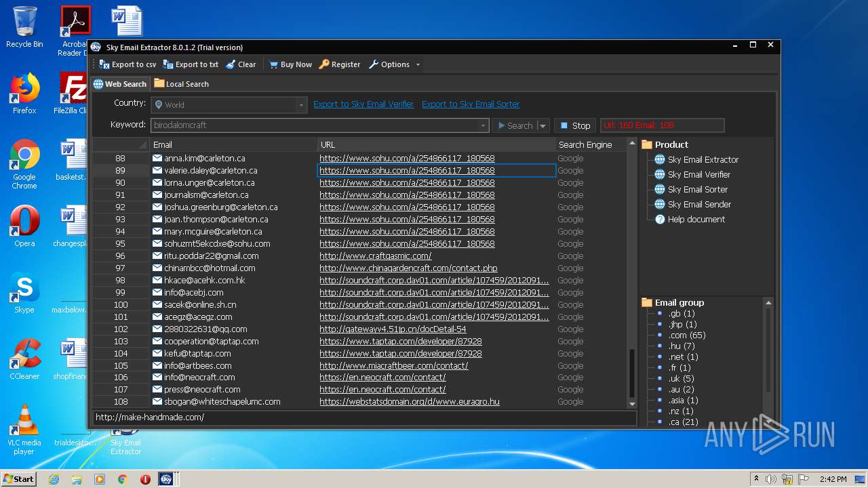This screenshot has width=868, height=488.
Task: Open the Google Chrome desktop shortcut
Action: 24,164
